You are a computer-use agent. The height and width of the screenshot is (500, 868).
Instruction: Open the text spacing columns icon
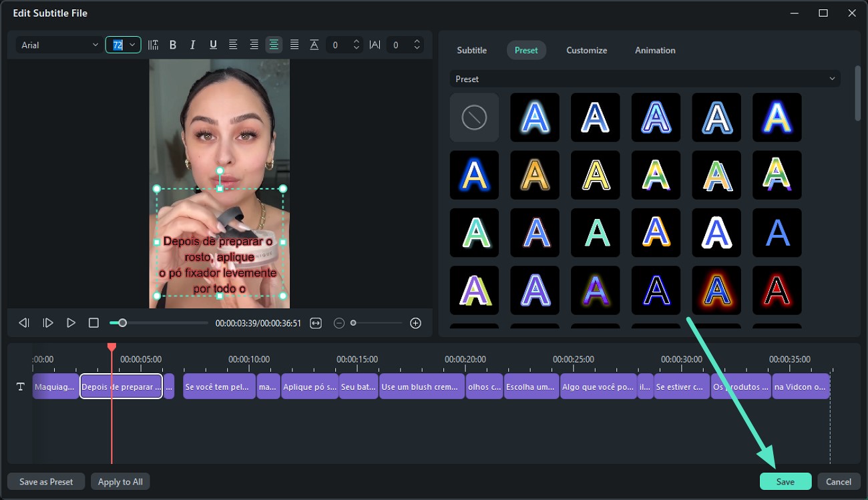(153, 45)
